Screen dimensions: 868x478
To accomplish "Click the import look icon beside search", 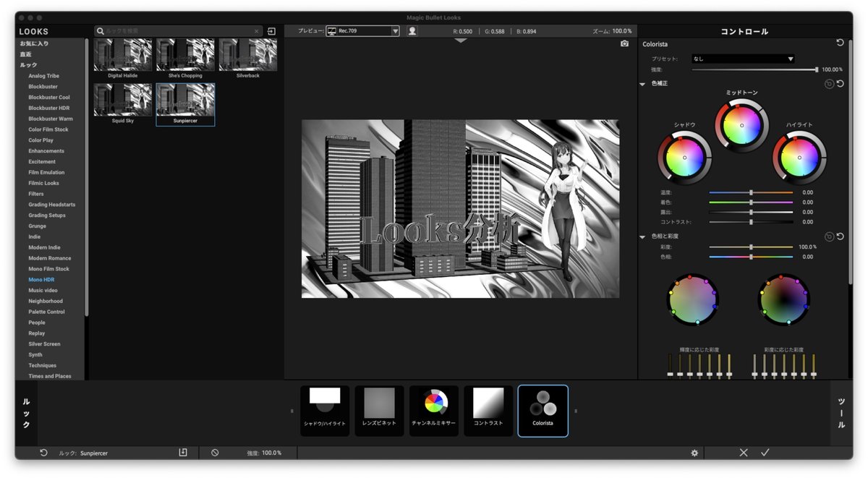I will click(271, 31).
